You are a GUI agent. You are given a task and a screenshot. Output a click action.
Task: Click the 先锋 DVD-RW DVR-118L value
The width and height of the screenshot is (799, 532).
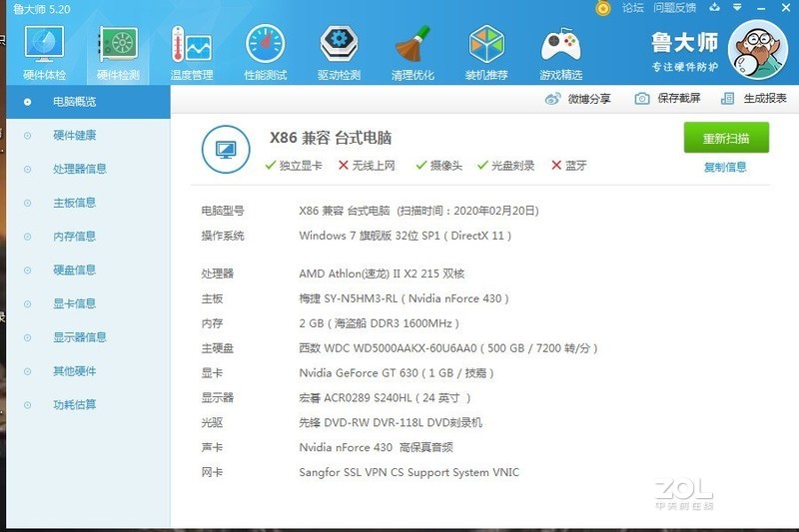[391, 422]
